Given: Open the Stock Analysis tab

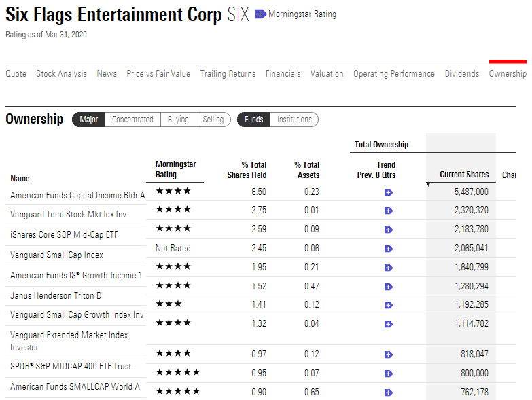Looking at the screenshot, I should pyautogui.click(x=61, y=73).
